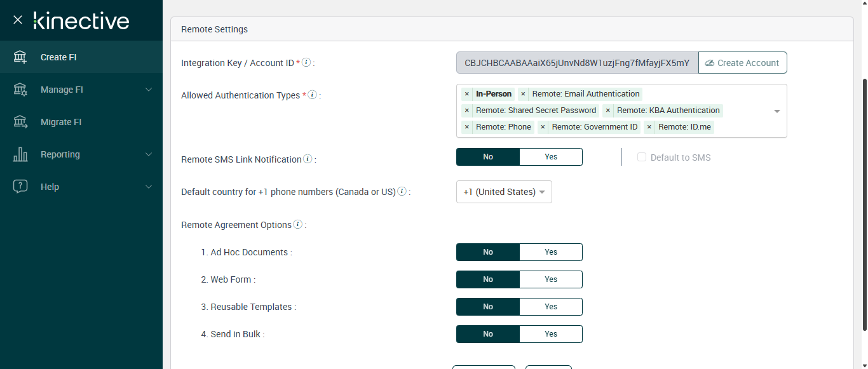Switch Web Form option to Yes
Viewport: 868px width, 369px height.
[550, 279]
